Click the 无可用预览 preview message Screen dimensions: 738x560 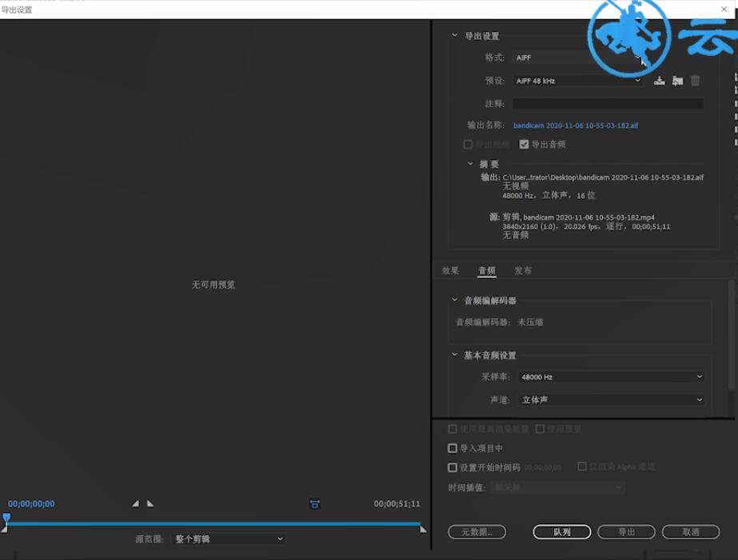click(213, 284)
